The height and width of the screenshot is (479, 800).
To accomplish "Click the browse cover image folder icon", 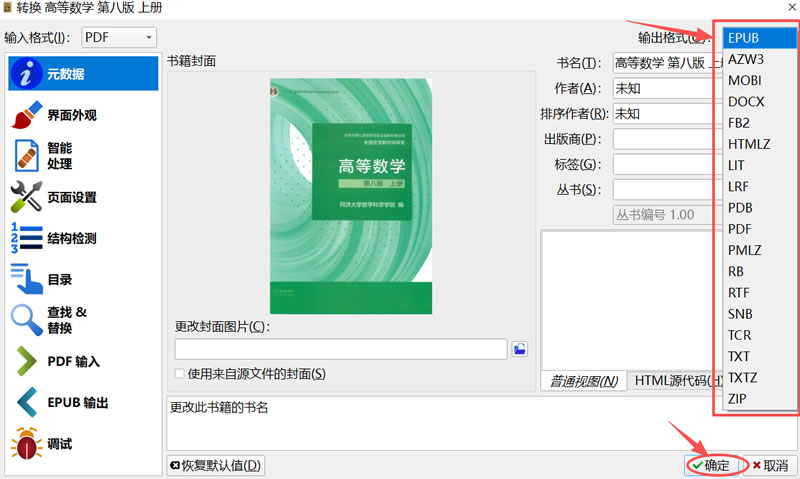I will [519, 349].
